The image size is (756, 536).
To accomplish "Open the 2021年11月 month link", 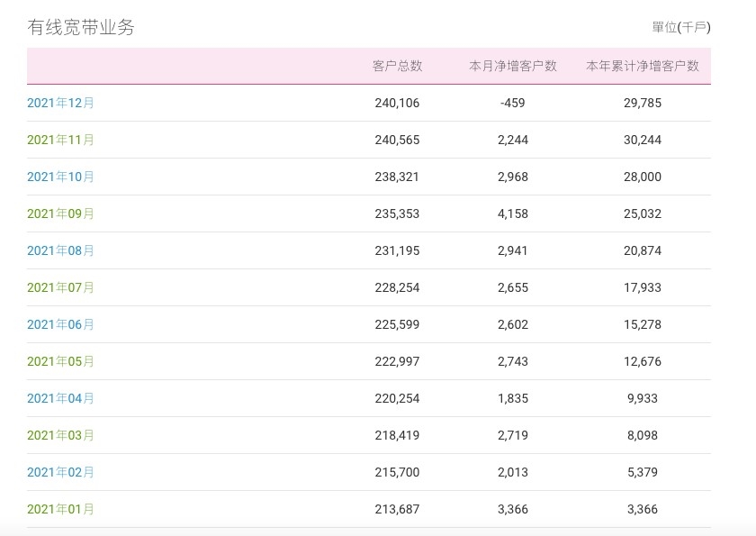I will pyautogui.click(x=60, y=140).
